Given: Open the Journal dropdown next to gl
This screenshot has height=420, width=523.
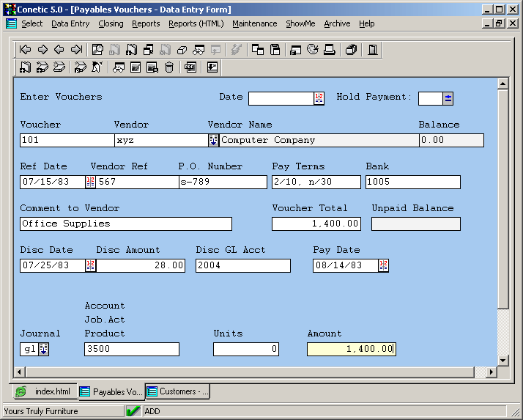Looking at the screenshot, I should [x=43, y=349].
